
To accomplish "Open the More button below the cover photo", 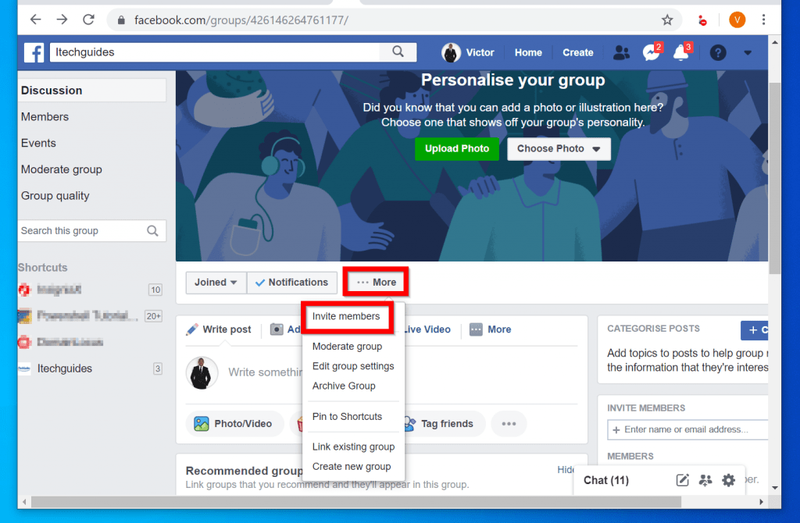I will click(x=376, y=282).
